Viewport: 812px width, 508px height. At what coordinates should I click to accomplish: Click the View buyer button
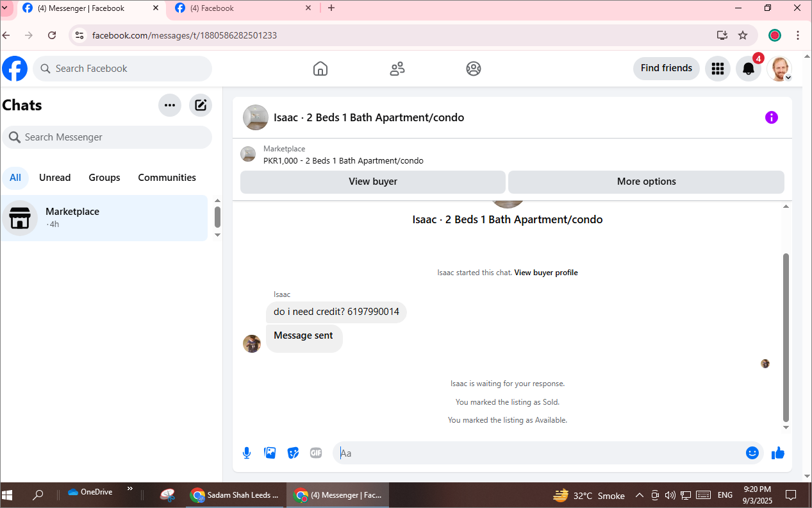pyautogui.click(x=373, y=182)
